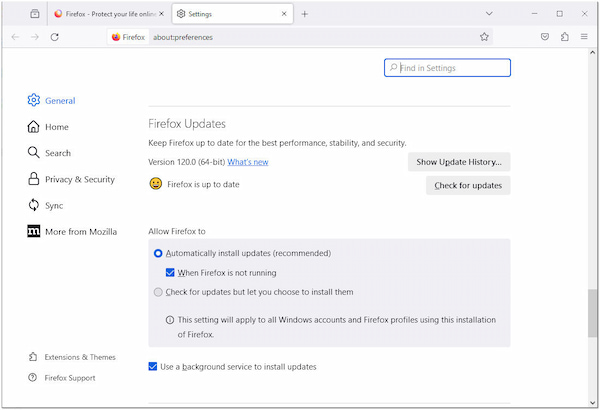
Task: Switch to the Firefox Protect your life tab
Action: [x=110, y=14]
